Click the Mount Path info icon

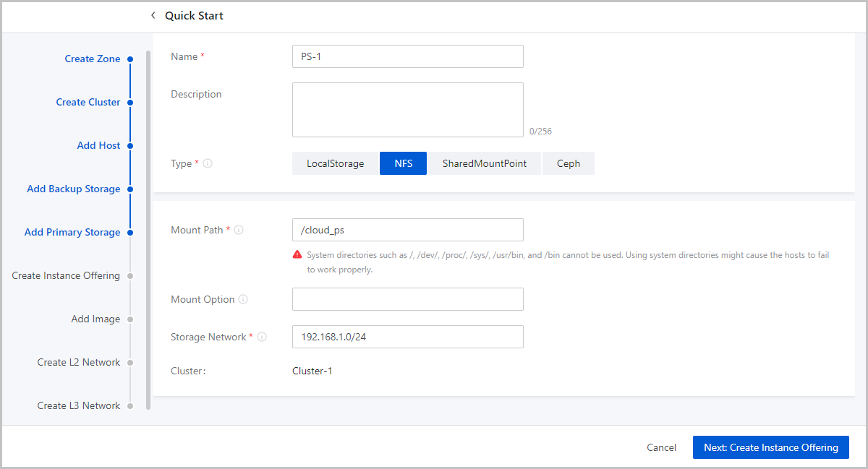point(239,231)
